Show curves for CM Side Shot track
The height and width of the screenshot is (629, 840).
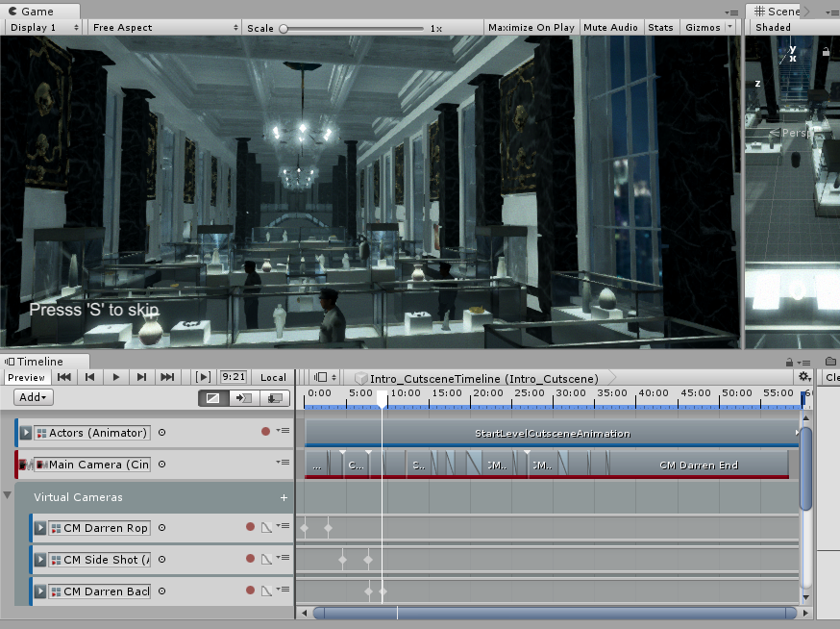point(266,560)
